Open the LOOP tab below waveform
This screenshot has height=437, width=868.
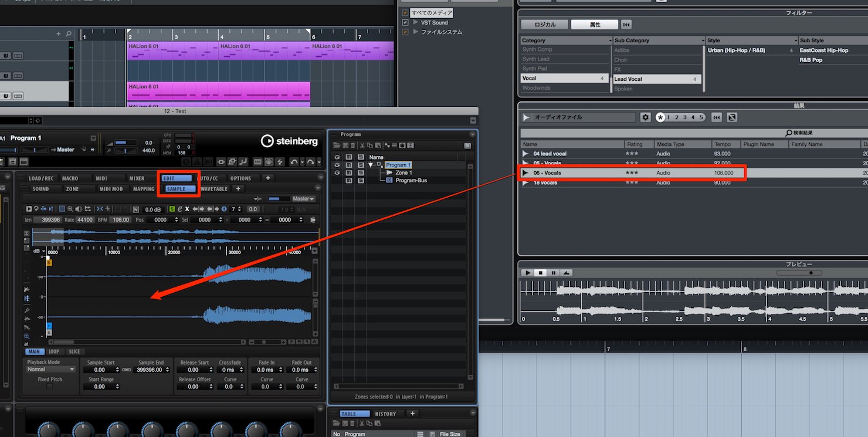(x=54, y=352)
